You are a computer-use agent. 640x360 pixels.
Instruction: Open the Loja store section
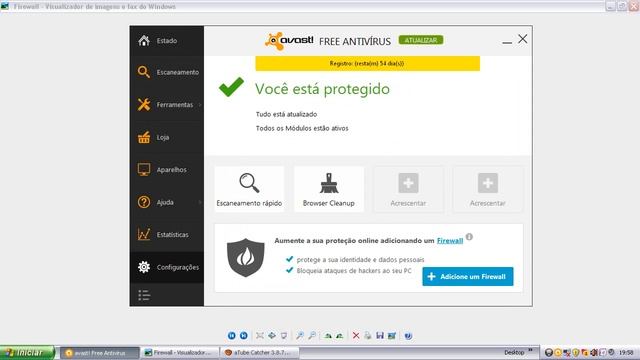167,138
